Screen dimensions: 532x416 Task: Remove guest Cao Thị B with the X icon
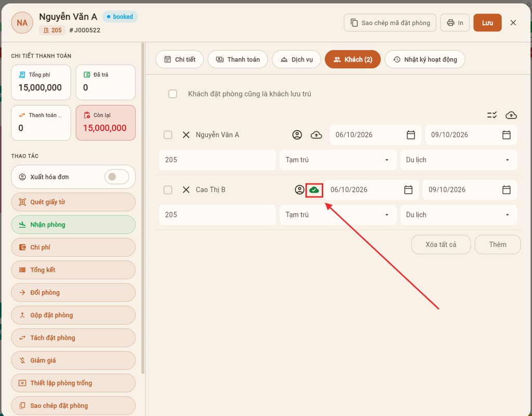186,190
